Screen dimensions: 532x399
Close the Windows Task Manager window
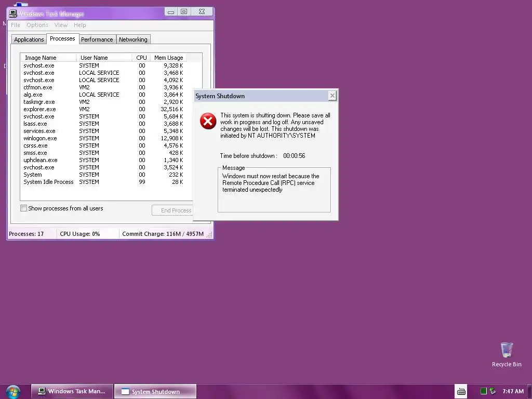coord(202,12)
